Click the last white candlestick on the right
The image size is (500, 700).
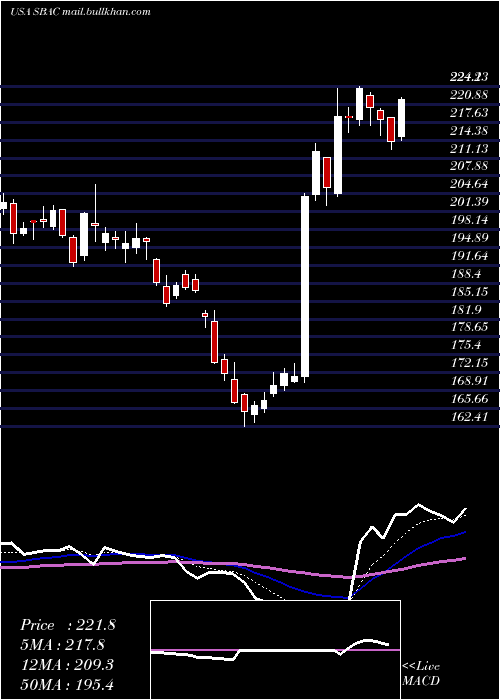(x=401, y=118)
